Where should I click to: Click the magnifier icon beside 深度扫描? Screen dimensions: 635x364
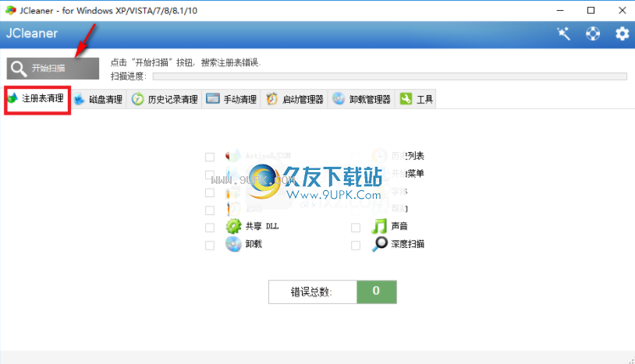pos(379,244)
